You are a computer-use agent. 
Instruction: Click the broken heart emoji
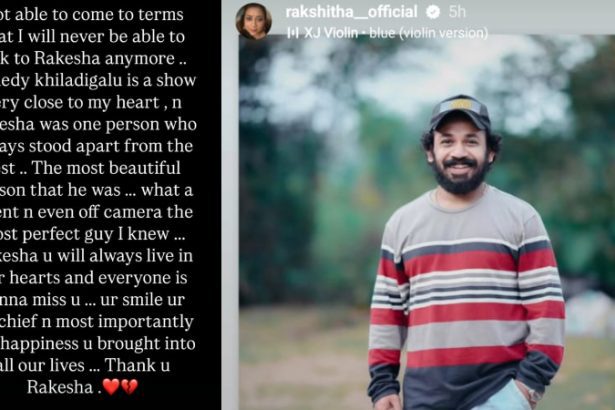tap(129, 387)
